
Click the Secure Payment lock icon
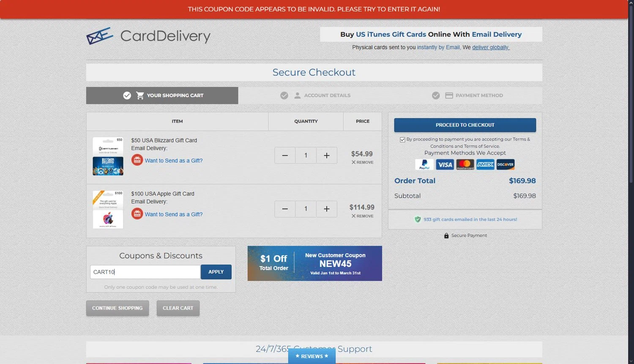coord(446,236)
